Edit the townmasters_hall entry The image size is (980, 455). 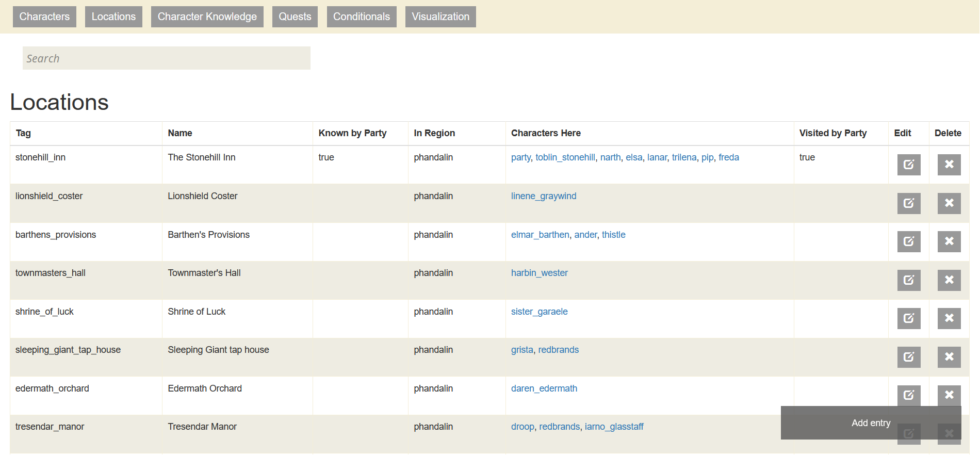click(x=909, y=280)
